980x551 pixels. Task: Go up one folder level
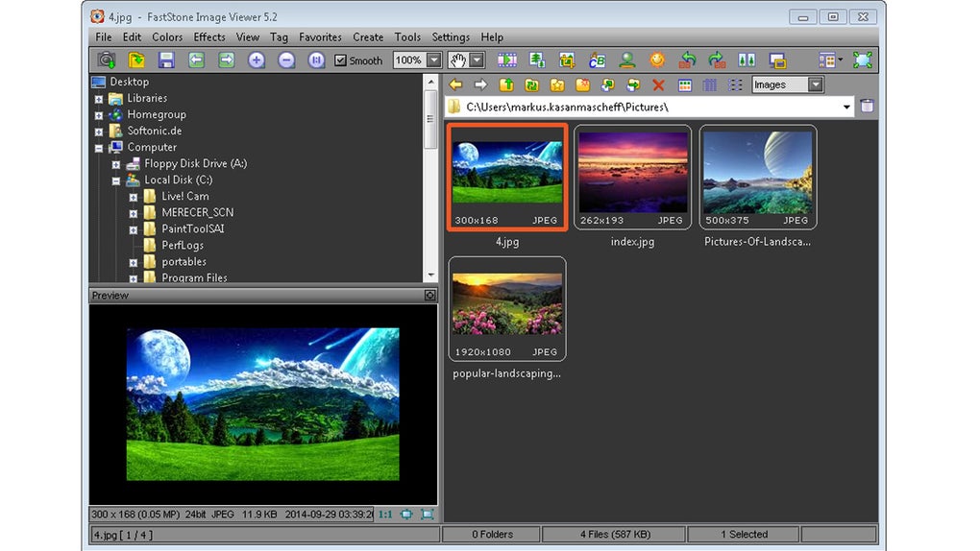point(506,84)
